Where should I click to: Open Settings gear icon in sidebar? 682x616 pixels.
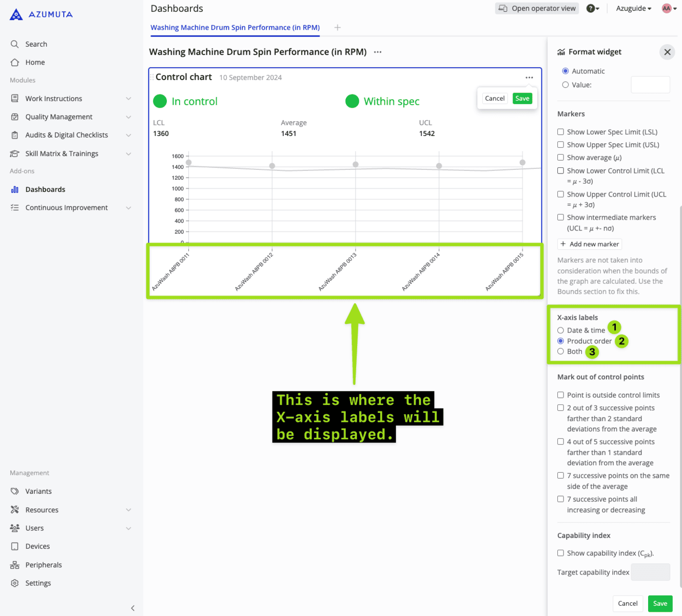click(x=15, y=583)
